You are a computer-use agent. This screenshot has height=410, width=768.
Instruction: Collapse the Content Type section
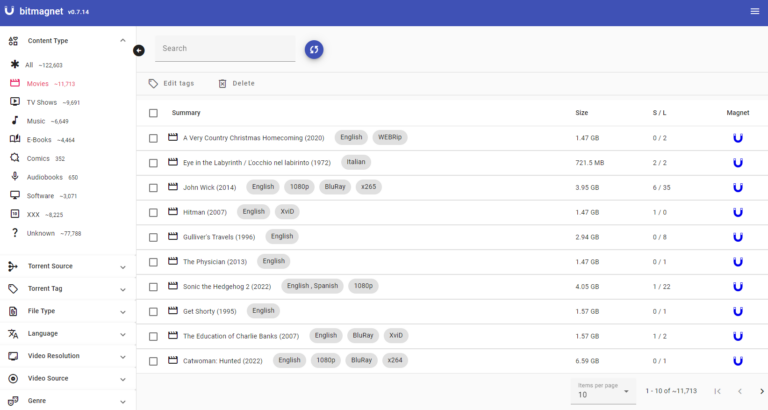(68, 41)
